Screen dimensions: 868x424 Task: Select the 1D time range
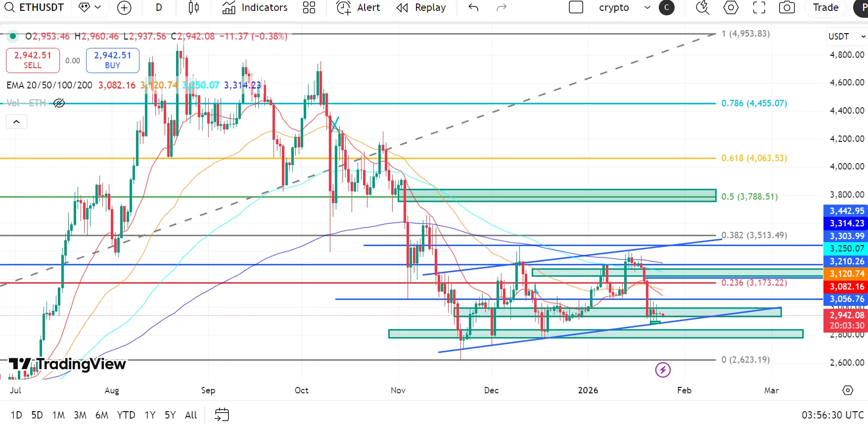tap(16, 415)
